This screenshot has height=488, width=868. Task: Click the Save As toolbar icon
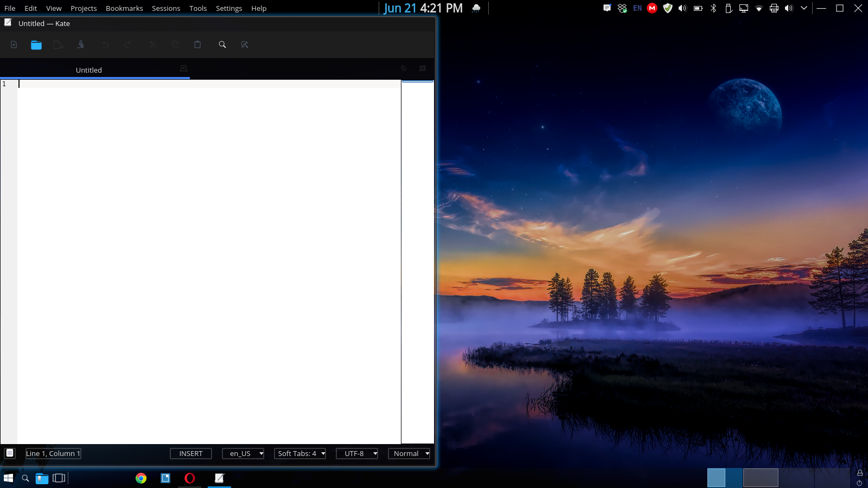[x=81, y=44]
